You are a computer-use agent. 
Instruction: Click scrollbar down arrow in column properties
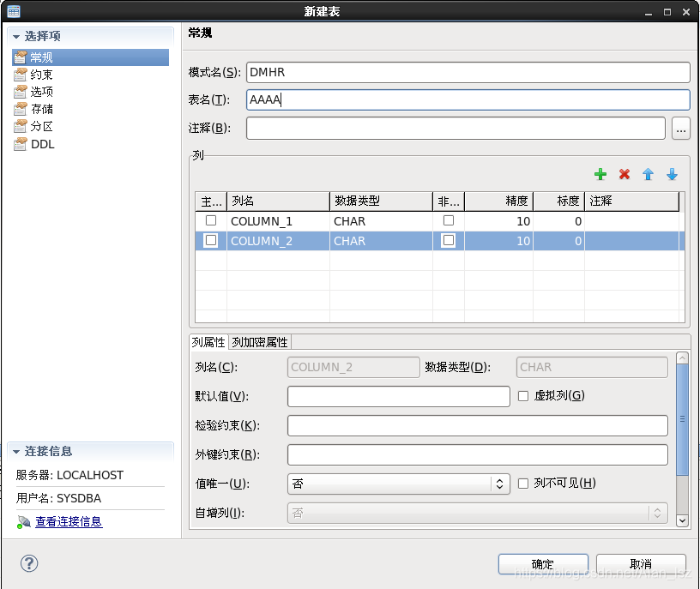click(x=682, y=520)
